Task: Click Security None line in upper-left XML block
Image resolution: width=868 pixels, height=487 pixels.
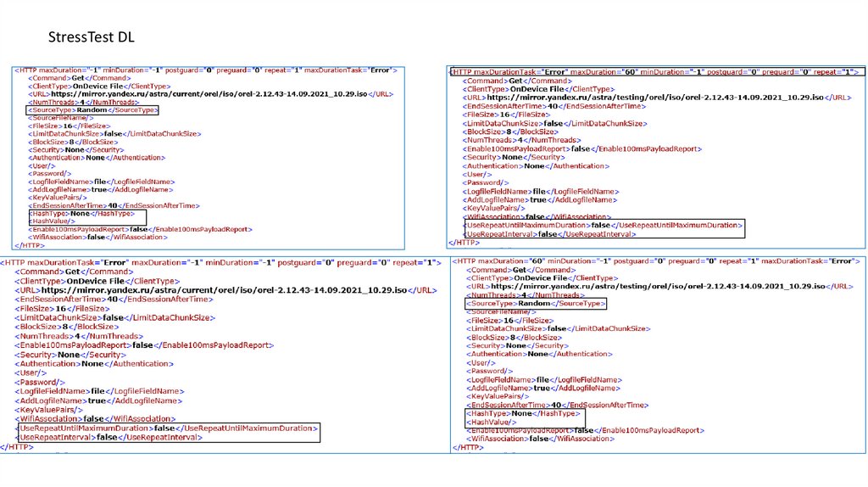Action: point(76,150)
